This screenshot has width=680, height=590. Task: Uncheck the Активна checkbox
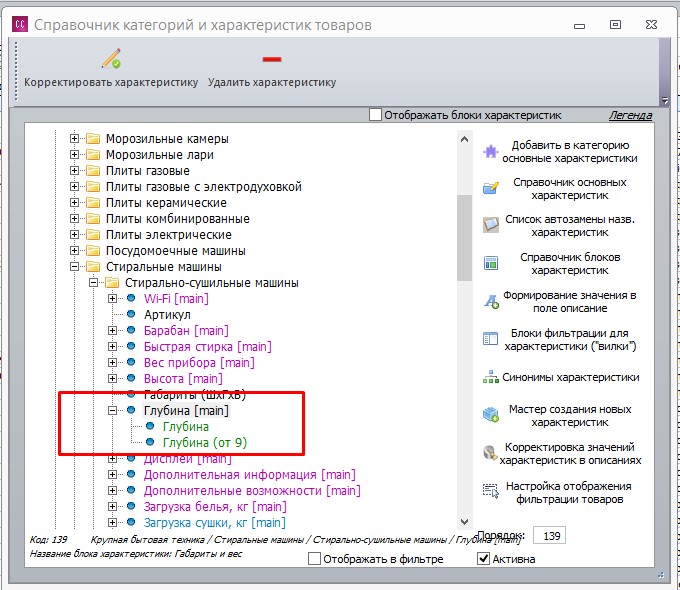tap(484, 559)
